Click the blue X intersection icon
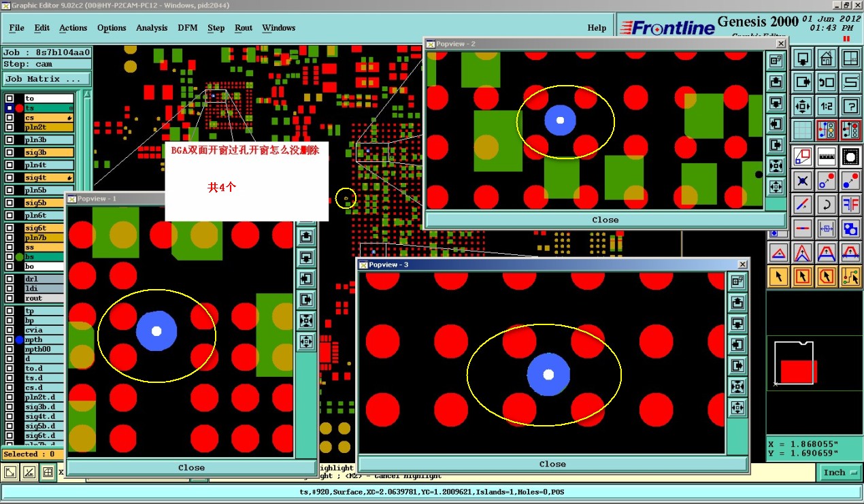This screenshot has width=864, height=504. coord(803,181)
